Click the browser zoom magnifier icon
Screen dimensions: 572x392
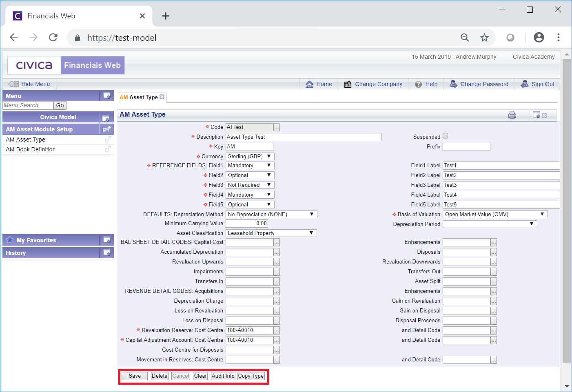point(465,38)
